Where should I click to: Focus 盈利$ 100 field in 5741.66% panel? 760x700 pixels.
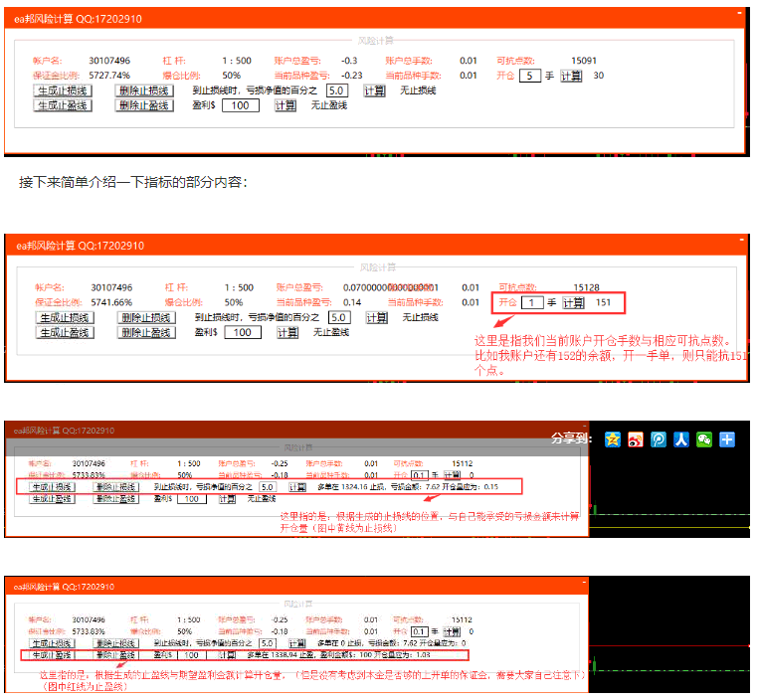[x=243, y=332]
